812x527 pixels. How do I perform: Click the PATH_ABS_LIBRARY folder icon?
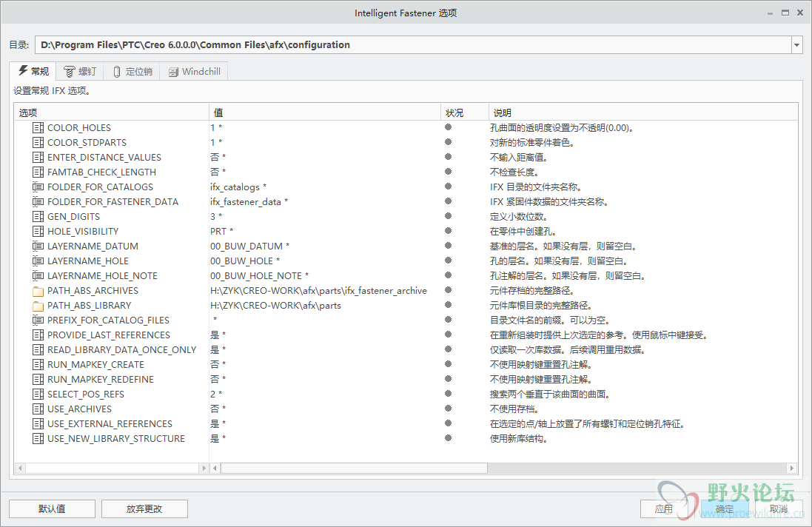tap(38, 306)
